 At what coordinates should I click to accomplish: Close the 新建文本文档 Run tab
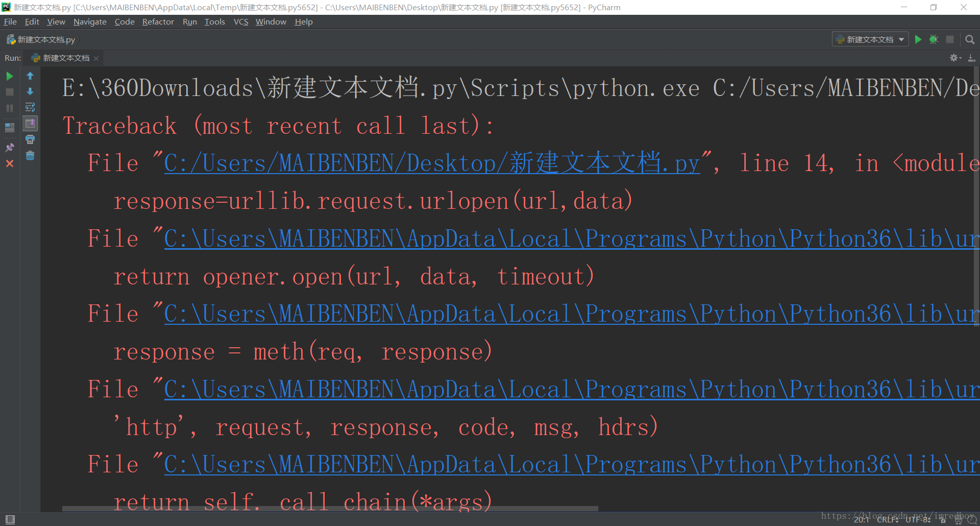click(96, 58)
